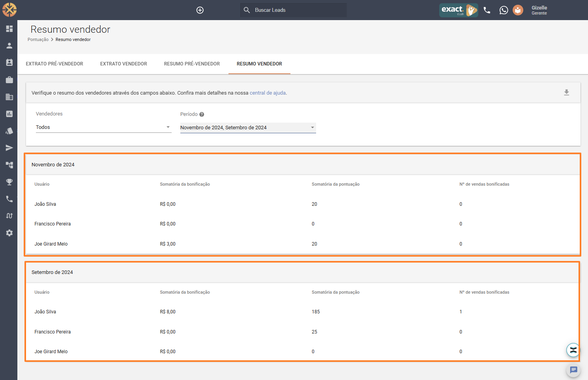Click the orange app logo top-left
This screenshot has width=588, height=380.
pyautogui.click(x=9, y=10)
